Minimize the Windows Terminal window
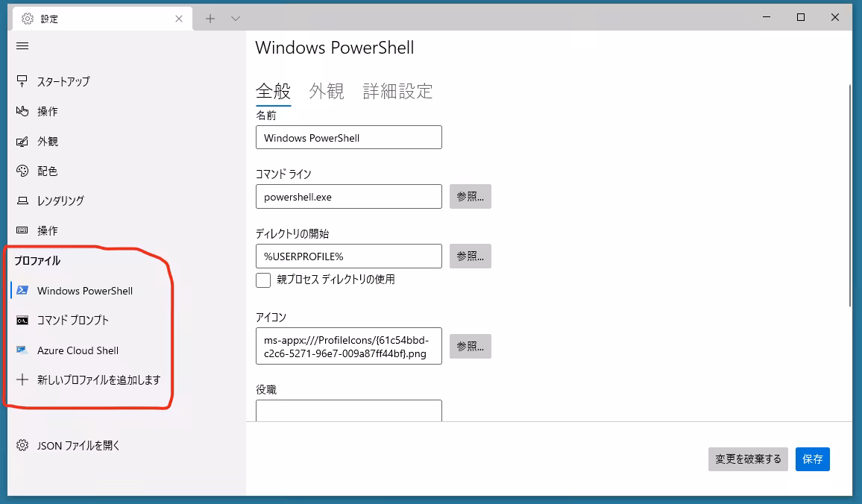862x504 pixels. pos(767,18)
